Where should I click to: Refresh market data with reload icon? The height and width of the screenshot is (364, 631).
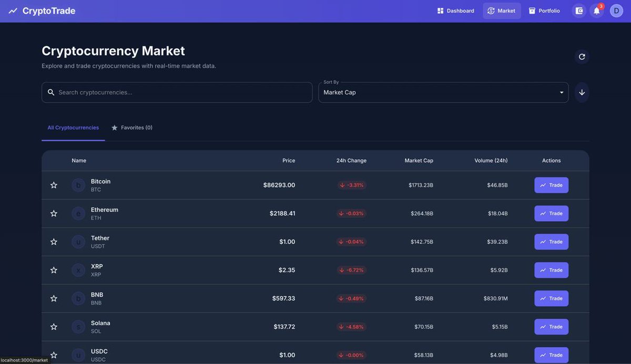(582, 57)
